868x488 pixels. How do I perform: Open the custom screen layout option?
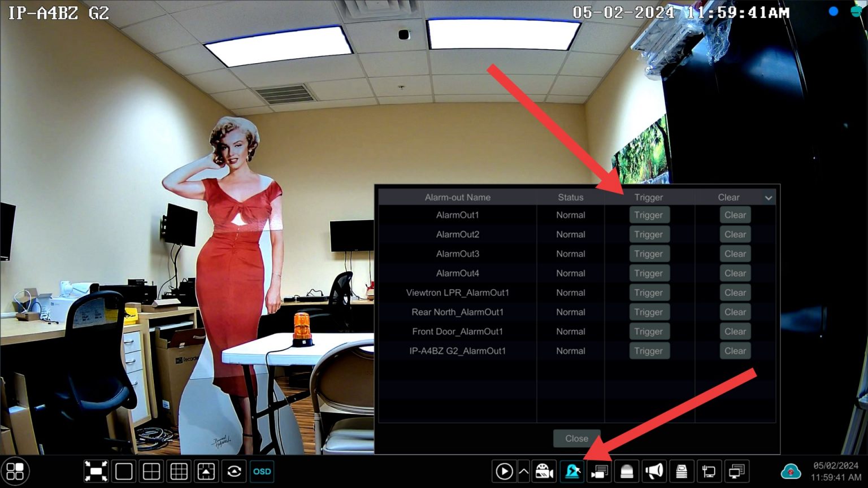[206, 470]
